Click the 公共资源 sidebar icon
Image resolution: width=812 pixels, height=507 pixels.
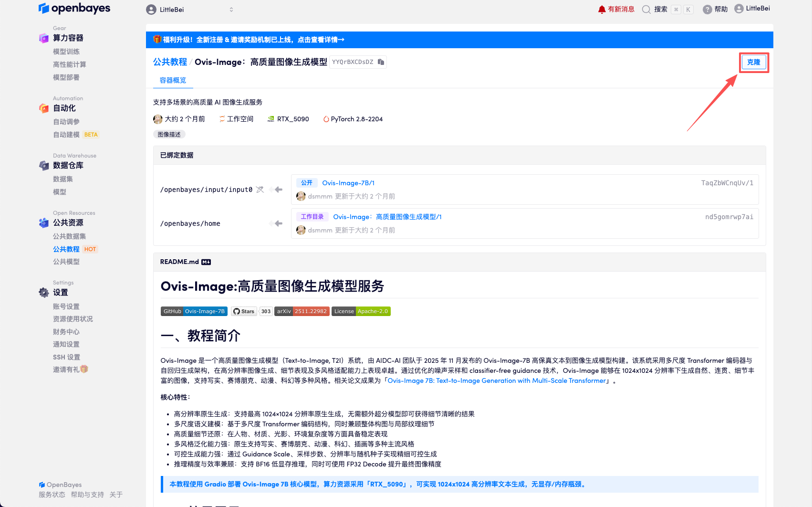44,222
